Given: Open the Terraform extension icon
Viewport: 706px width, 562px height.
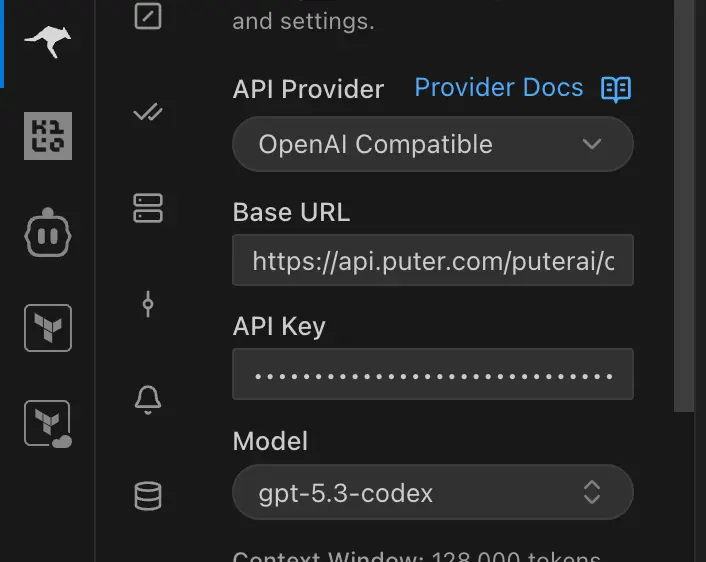Looking at the screenshot, I should click(x=48, y=328).
